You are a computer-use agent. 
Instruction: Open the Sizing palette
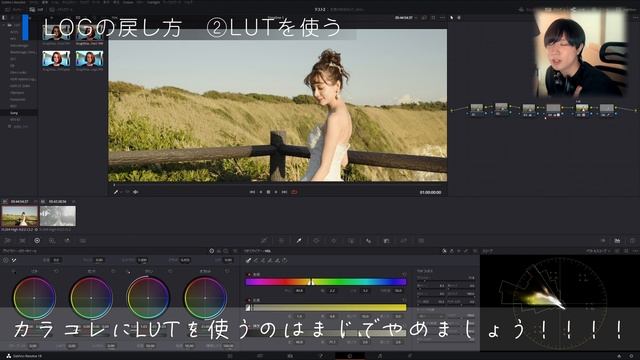pyautogui.click(x=403, y=241)
